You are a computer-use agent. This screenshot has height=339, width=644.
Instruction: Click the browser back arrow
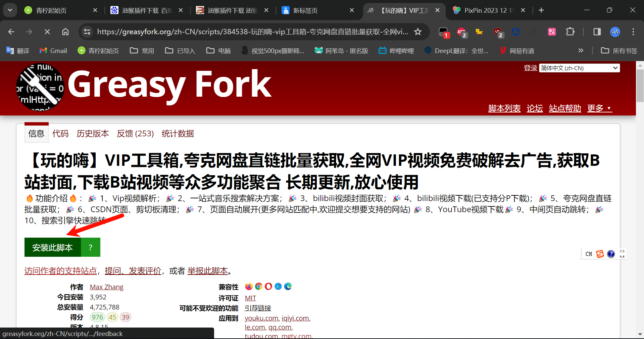(x=11, y=32)
